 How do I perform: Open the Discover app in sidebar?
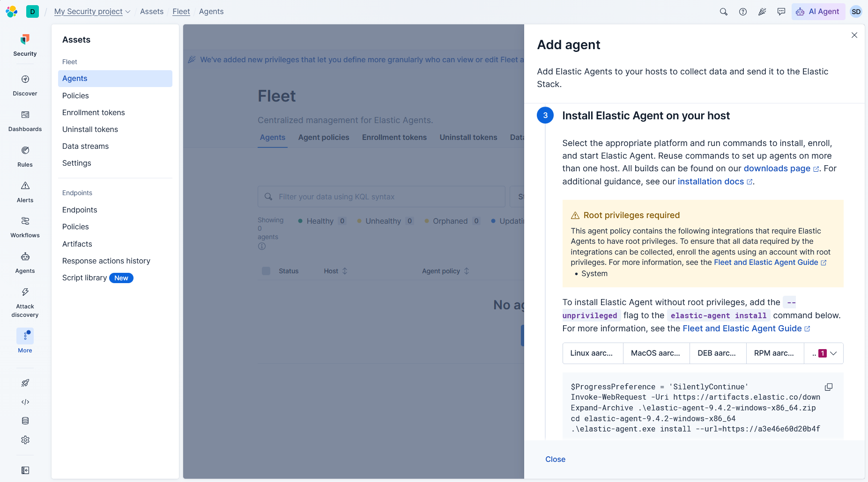[25, 86]
